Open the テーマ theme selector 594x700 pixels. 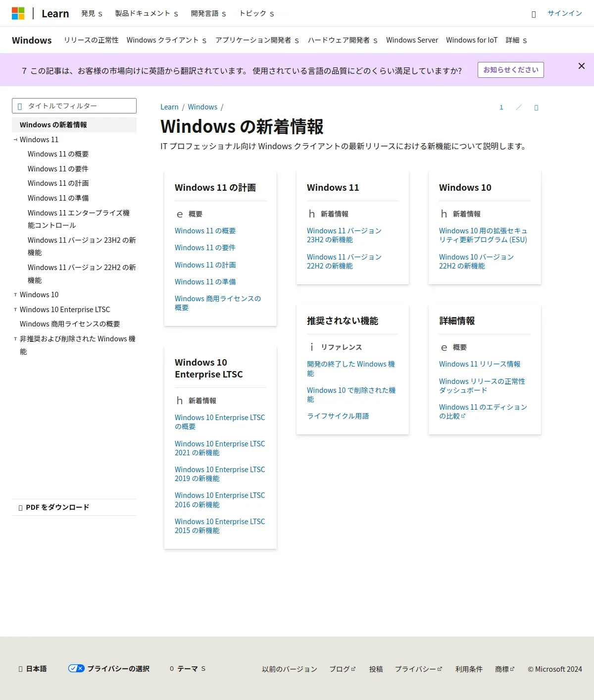pos(188,669)
